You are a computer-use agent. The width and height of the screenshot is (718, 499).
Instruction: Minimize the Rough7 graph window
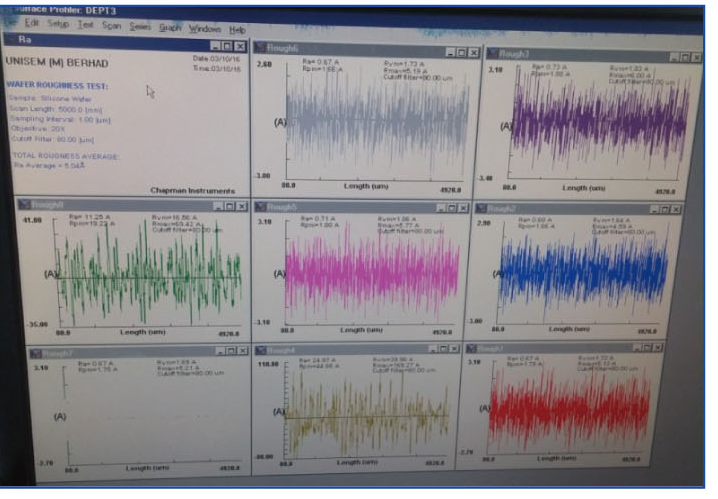coord(220,351)
